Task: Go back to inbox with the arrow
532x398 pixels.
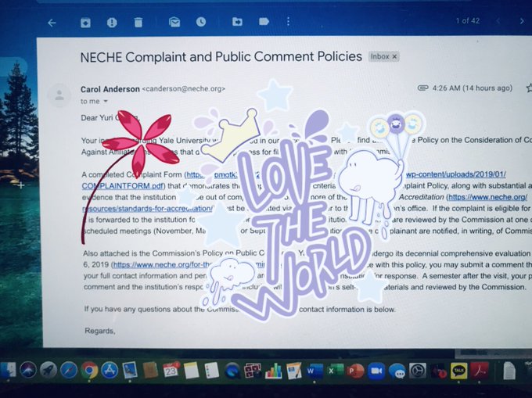Action: pyautogui.click(x=52, y=23)
